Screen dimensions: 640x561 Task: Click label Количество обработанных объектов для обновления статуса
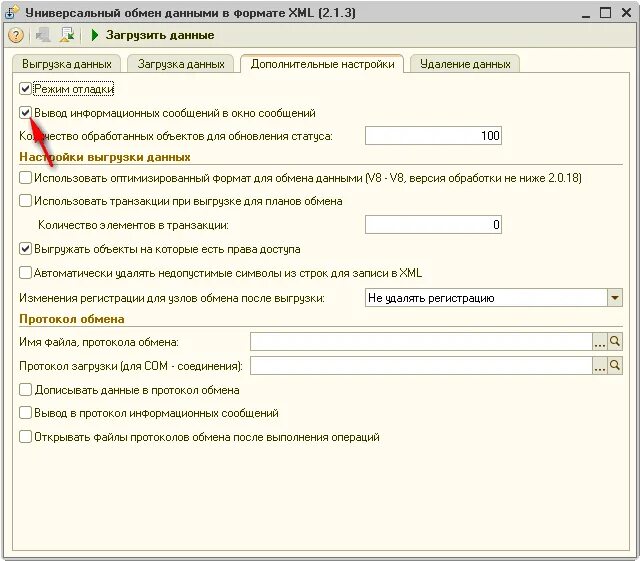pos(176,136)
